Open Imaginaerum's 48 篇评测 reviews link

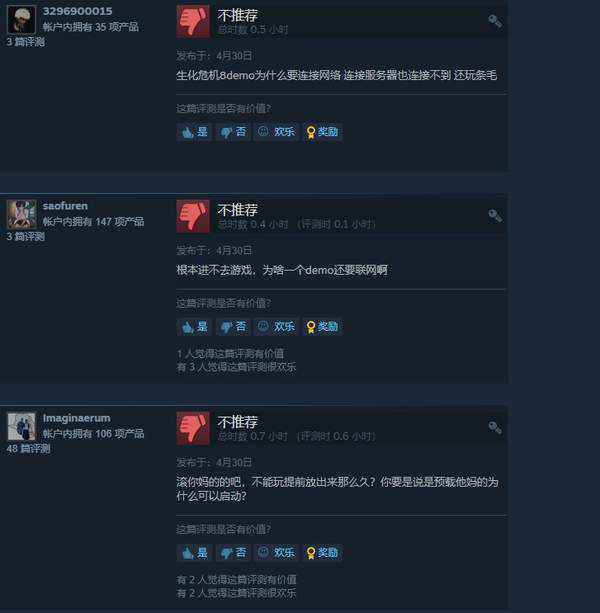pyautogui.click(x=28, y=448)
